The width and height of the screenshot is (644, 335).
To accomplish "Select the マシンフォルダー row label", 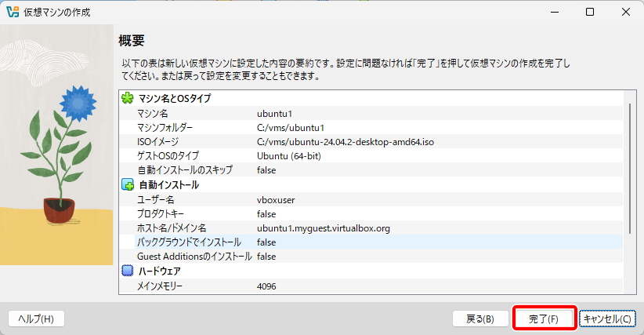I will (165, 128).
